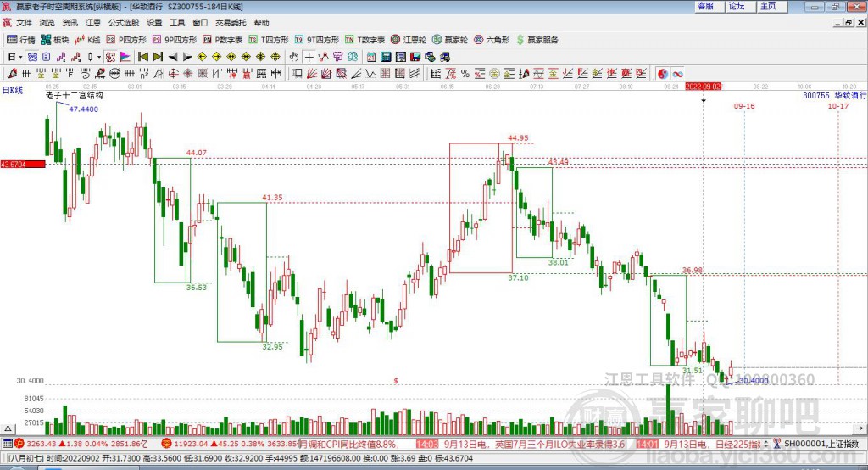Click the 43.6704 red price tag
Screen dimensions: 868x470
coord(23,164)
